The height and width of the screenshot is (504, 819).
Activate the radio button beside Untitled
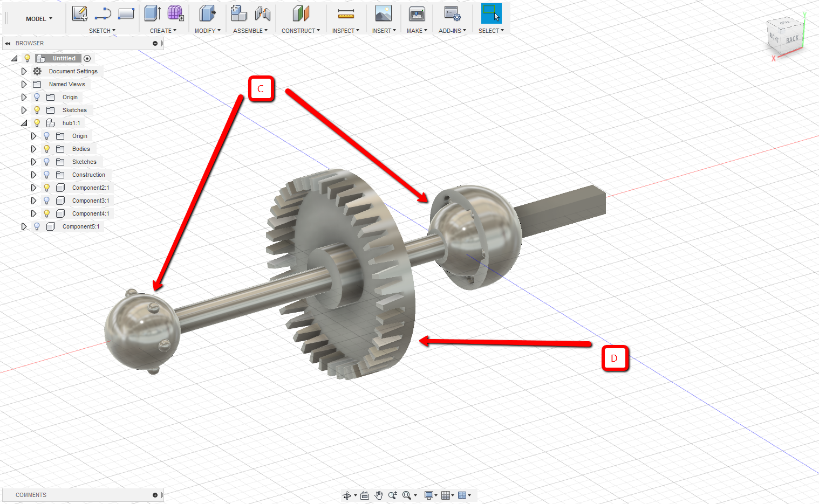(x=87, y=58)
